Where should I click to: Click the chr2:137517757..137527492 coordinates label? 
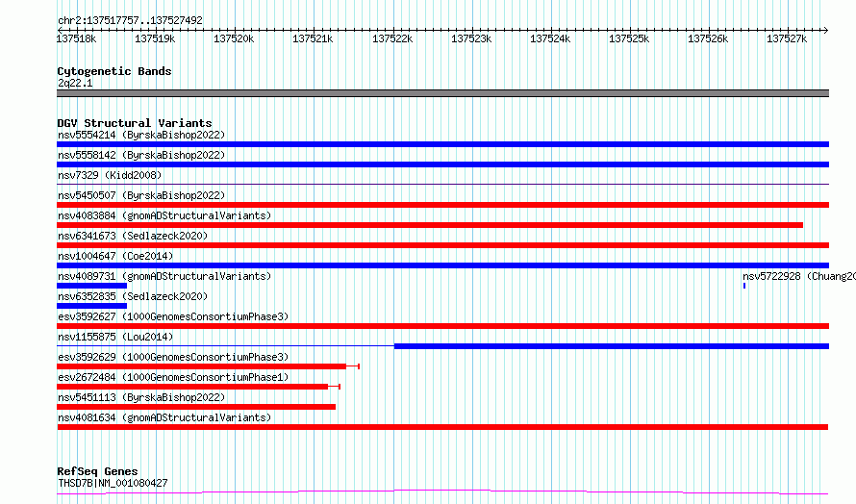(x=130, y=20)
